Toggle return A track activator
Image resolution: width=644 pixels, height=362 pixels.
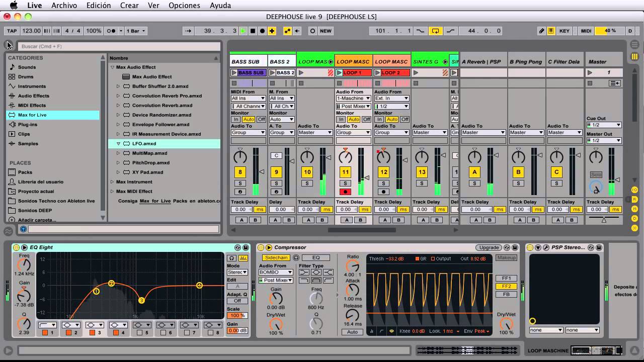(x=474, y=172)
